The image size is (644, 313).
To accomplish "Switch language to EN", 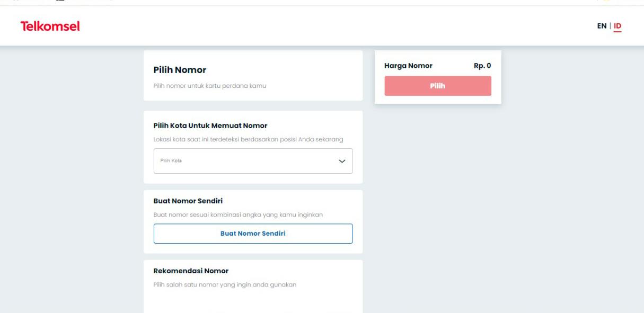I will (x=602, y=26).
